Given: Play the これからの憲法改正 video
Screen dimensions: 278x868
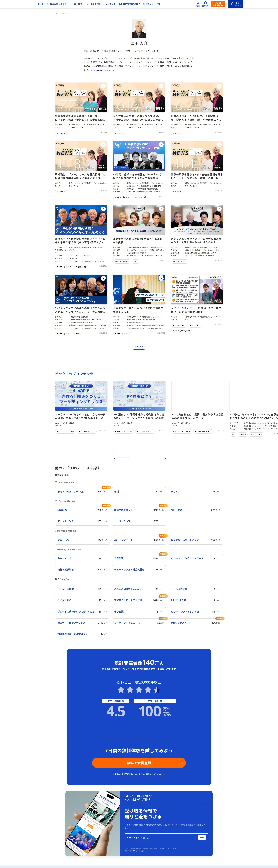Looking at the screenshot, I should tap(161, 278).
